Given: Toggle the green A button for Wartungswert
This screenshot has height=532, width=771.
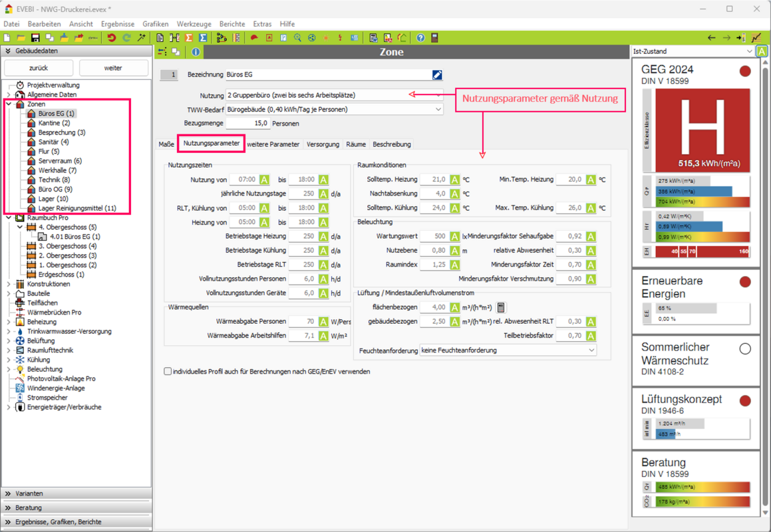Looking at the screenshot, I should pos(454,236).
